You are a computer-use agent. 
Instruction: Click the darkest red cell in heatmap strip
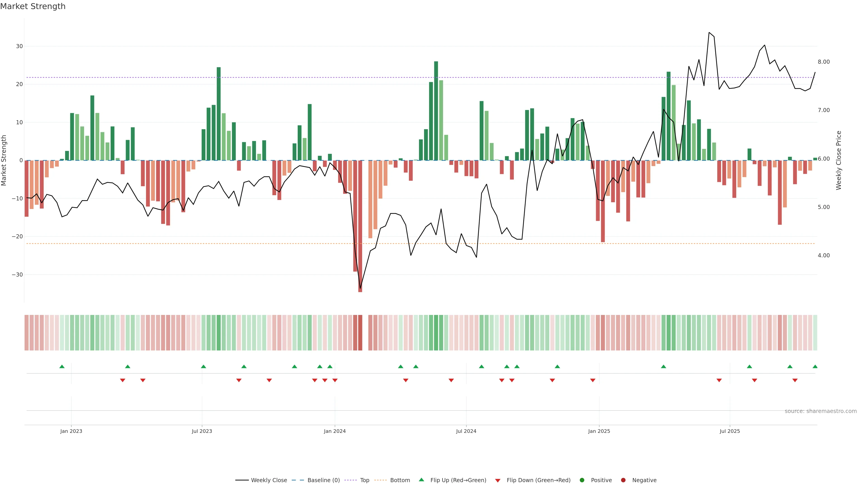tap(360, 333)
